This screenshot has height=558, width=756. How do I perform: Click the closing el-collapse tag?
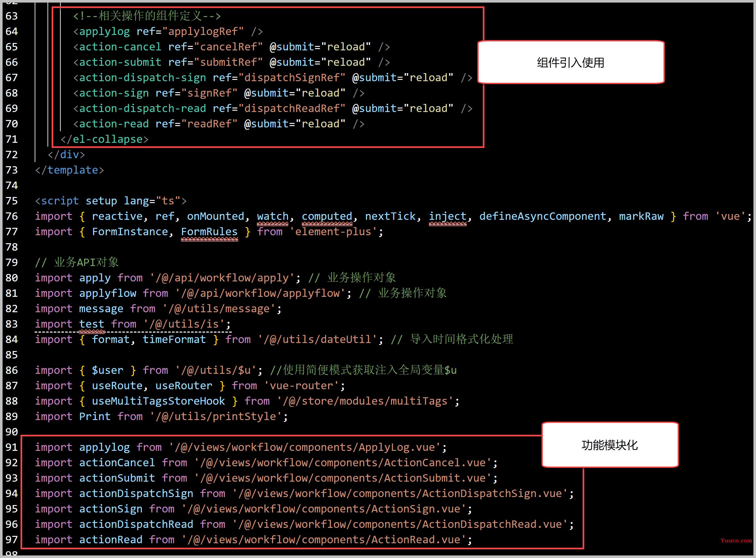[x=104, y=139]
